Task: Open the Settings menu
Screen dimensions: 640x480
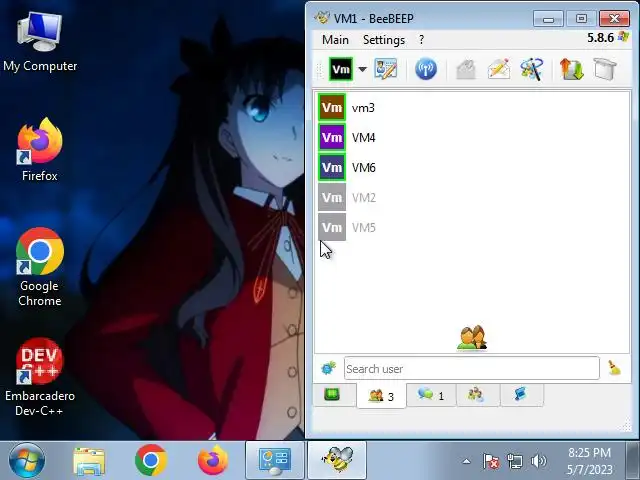Action: coord(384,40)
